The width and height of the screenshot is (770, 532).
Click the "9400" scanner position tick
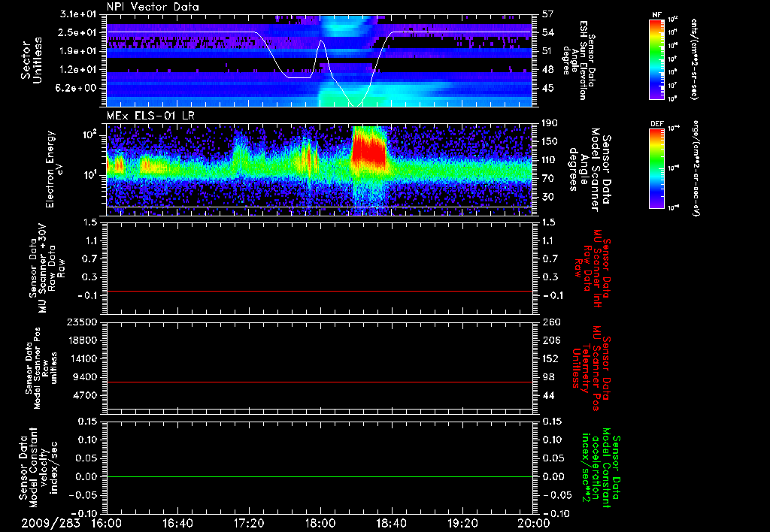pyautogui.click(x=86, y=377)
